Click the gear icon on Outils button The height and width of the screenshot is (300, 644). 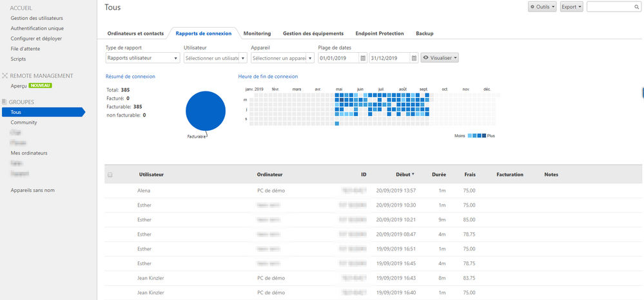532,7
